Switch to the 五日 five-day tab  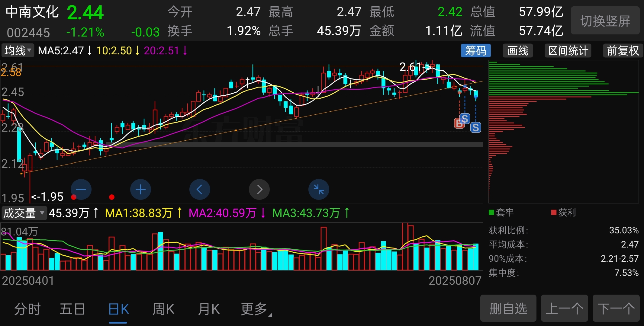click(72, 309)
